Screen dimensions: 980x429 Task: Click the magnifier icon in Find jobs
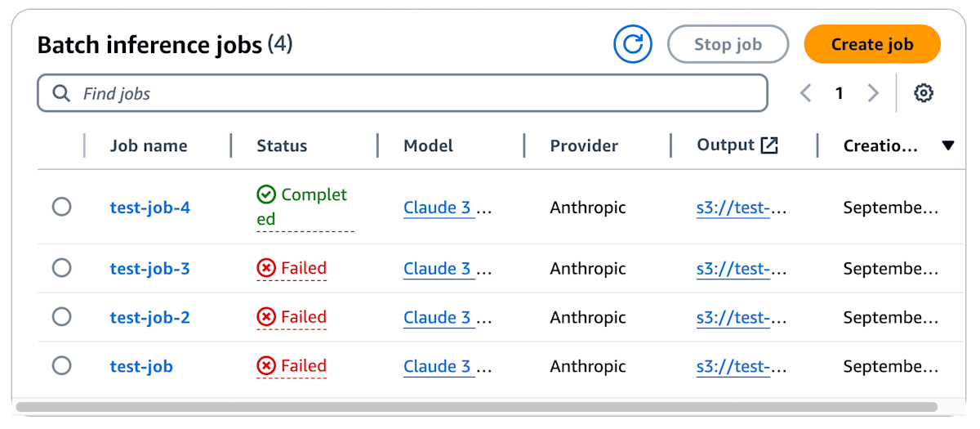(61, 93)
